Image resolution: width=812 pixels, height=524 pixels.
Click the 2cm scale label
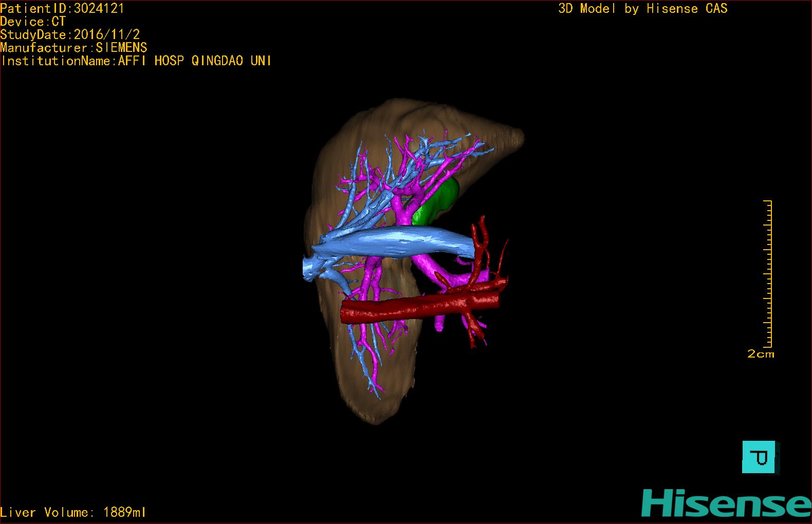pyautogui.click(x=761, y=353)
